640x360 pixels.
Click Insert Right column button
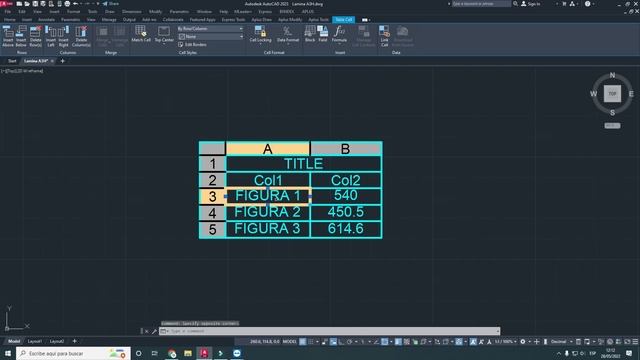click(x=63, y=36)
